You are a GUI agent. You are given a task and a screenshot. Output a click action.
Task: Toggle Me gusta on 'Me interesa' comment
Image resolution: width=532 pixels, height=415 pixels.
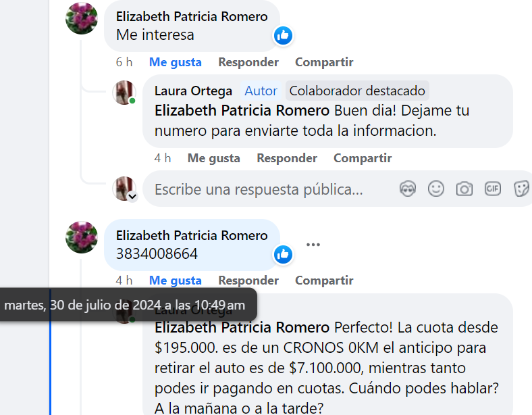[x=176, y=62]
